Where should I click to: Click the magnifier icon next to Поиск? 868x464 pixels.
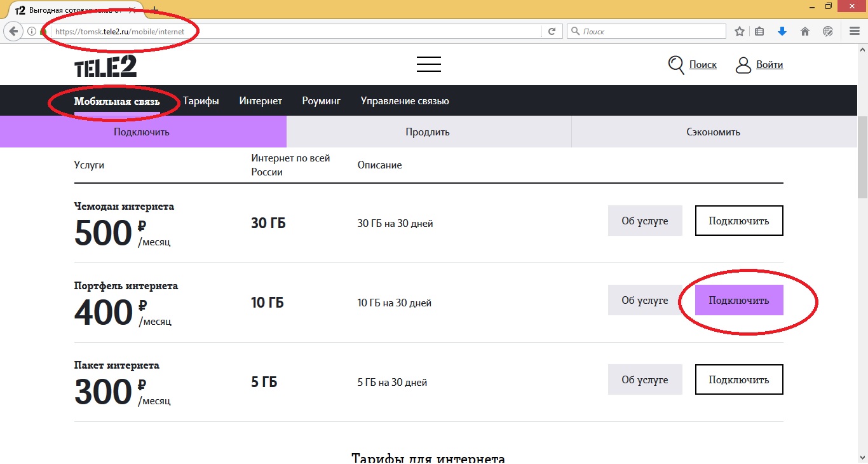click(675, 64)
